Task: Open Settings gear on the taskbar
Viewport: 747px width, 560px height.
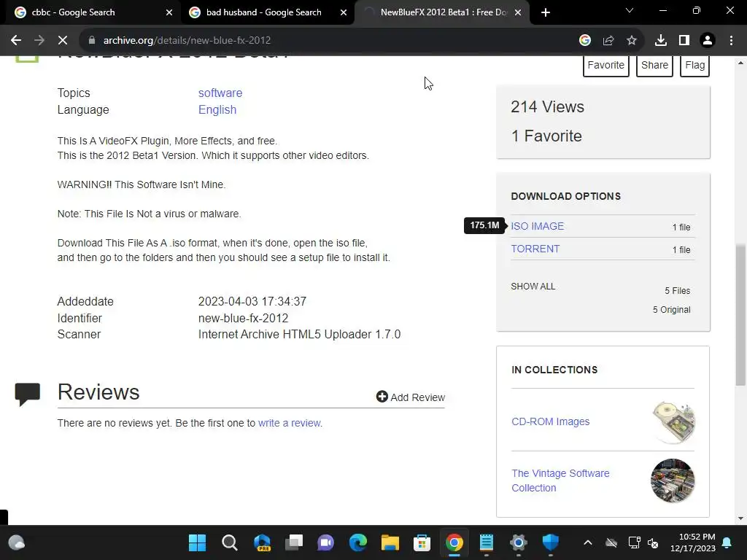Action: 519,542
